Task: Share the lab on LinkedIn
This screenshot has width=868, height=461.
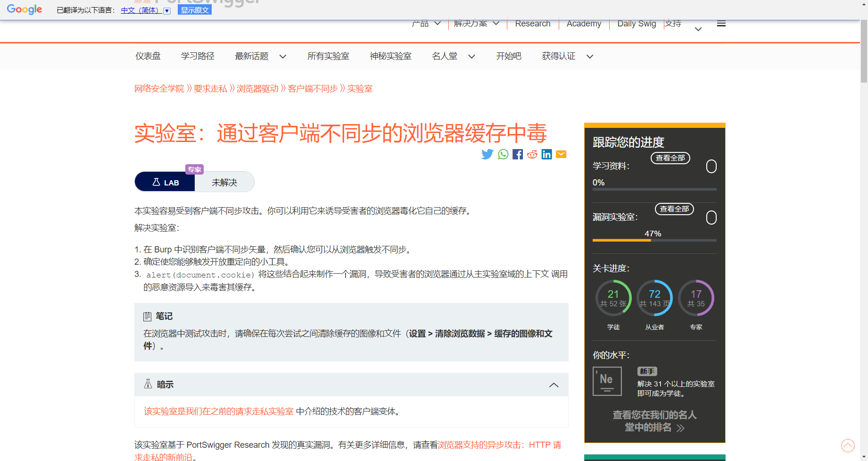Action: point(546,154)
